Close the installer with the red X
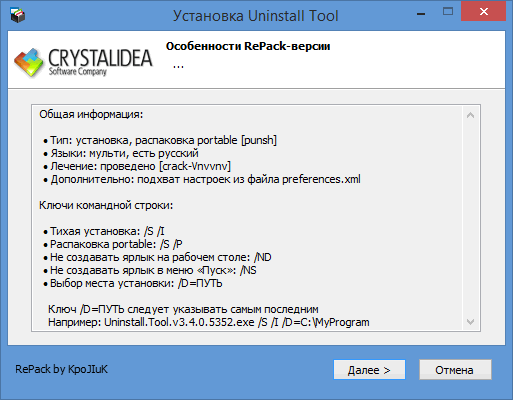 point(484,12)
